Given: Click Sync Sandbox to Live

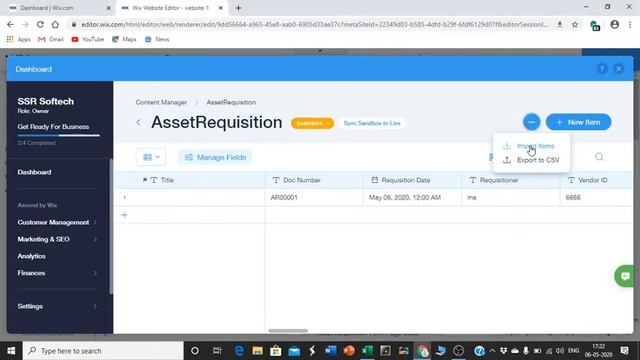Looking at the screenshot, I should (x=372, y=123).
